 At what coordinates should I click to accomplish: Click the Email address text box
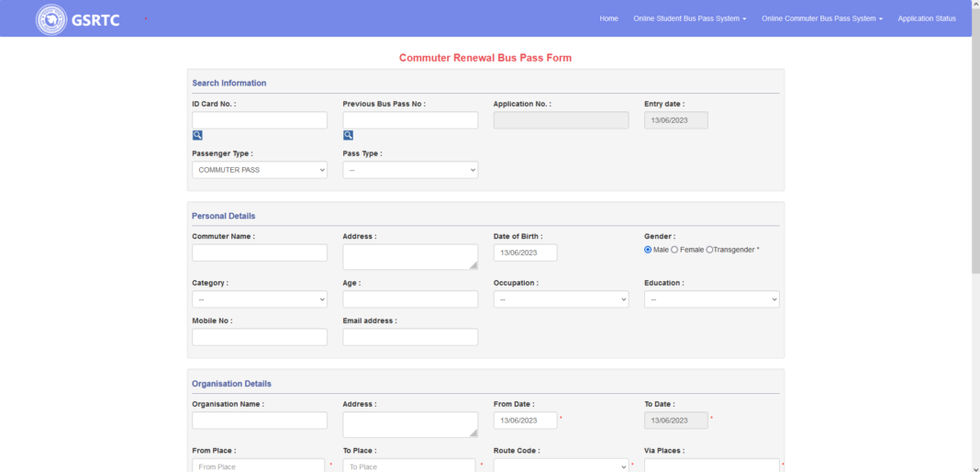pos(409,337)
